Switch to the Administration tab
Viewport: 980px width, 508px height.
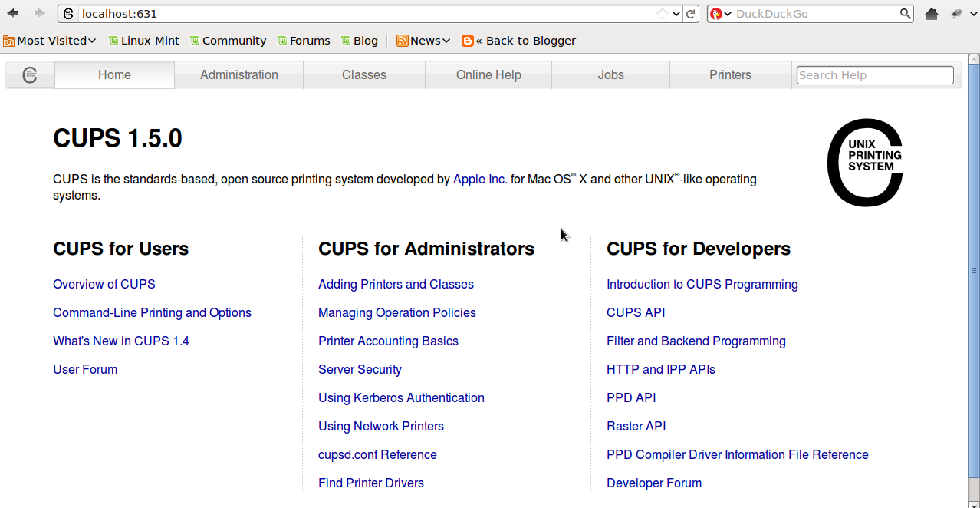(x=239, y=75)
